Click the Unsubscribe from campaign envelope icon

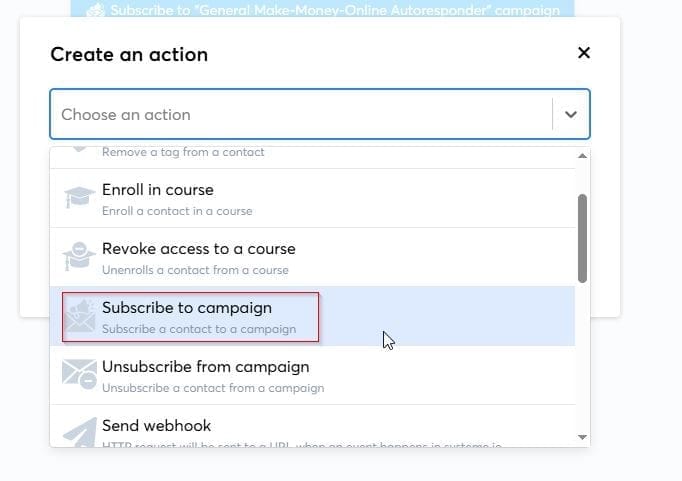[x=79, y=375]
